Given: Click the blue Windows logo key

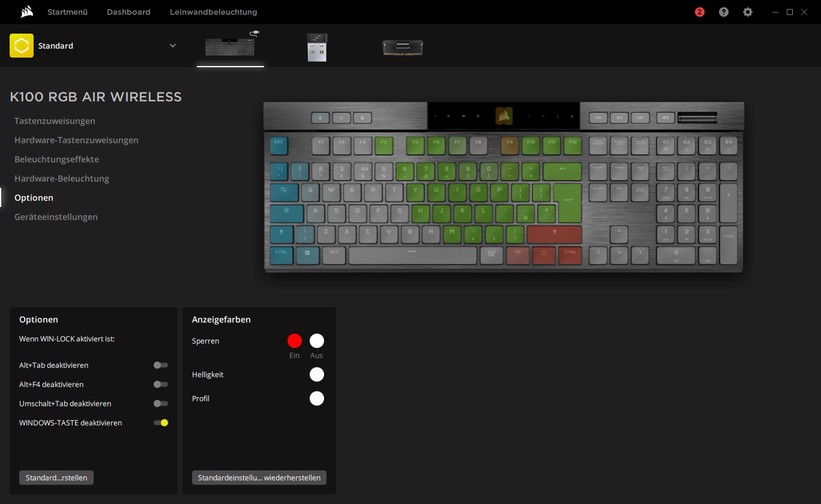Looking at the screenshot, I should [x=307, y=255].
